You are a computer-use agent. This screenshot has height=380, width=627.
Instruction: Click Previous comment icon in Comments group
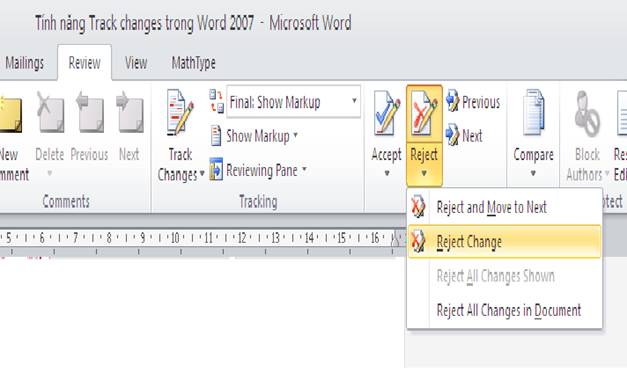click(89, 112)
